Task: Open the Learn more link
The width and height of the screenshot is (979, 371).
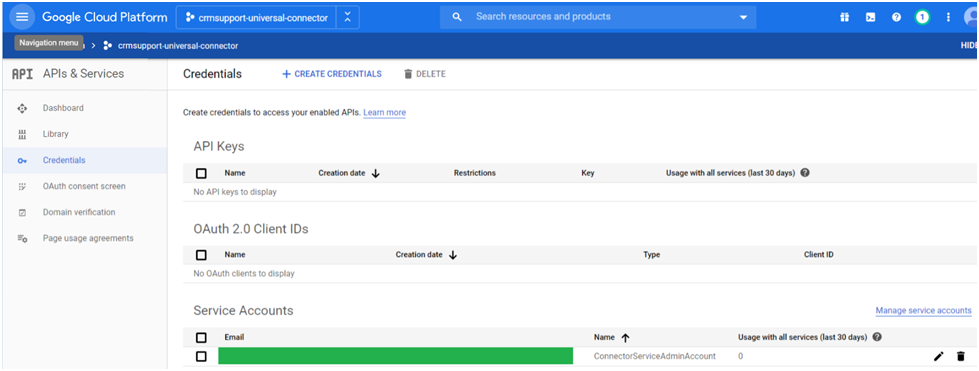Action: [385, 112]
